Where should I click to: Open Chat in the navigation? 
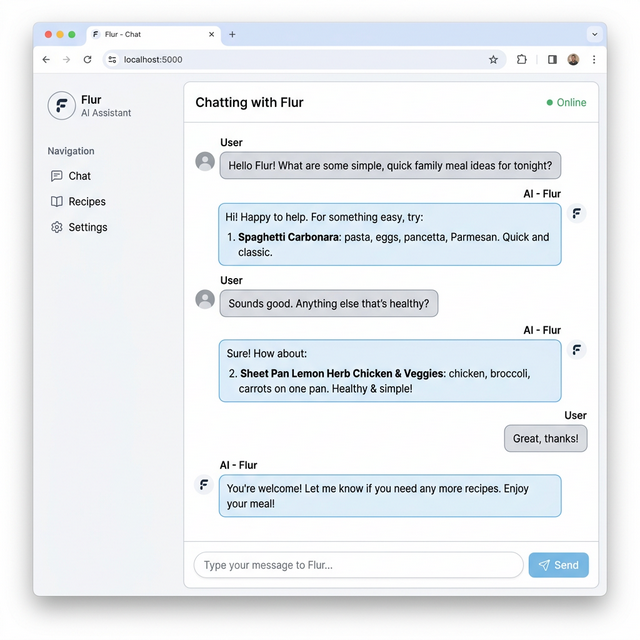pos(71,176)
